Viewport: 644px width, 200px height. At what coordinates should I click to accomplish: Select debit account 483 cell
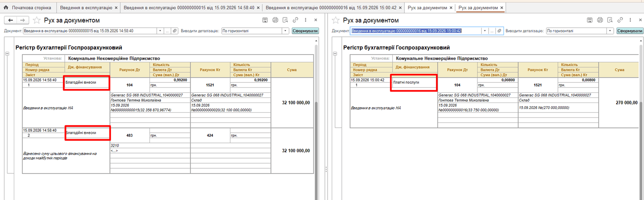(x=129, y=135)
